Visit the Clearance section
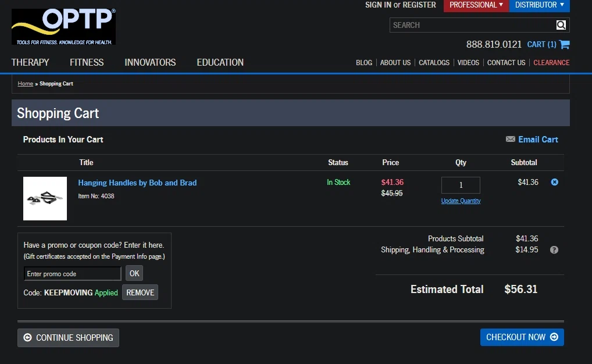 click(x=551, y=63)
